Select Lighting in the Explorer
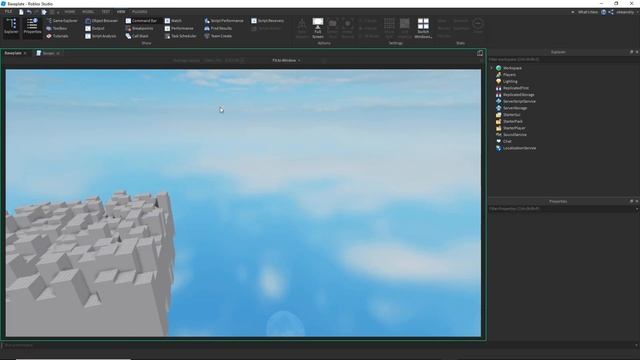The image size is (640, 360). click(x=510, y=81)
